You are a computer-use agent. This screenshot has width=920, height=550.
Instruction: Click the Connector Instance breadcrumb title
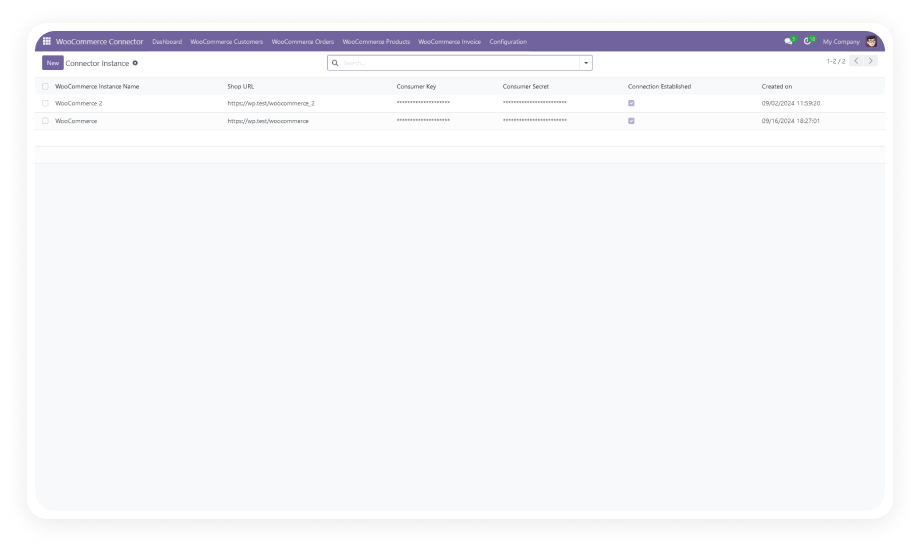(97, 63)
